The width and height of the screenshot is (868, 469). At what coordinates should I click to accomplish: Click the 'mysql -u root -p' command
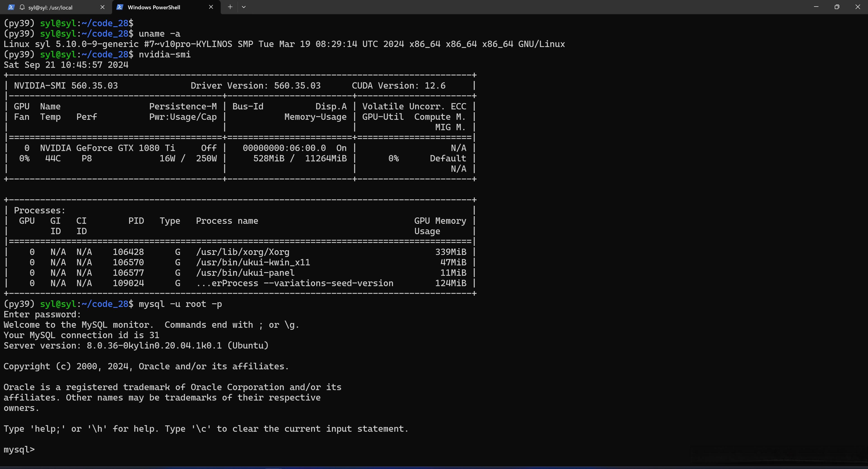[180, 304]
